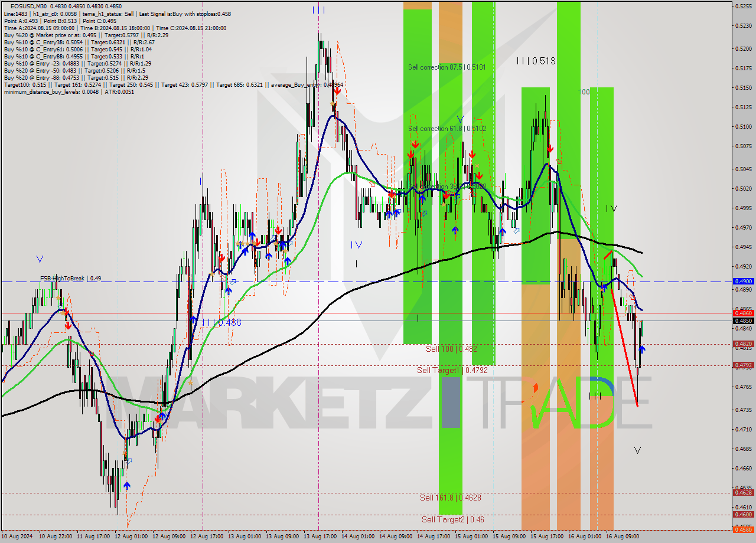Screen dimensions: 756x543
Task: Click the 'Buy %10 @ C_Entry38: 0.5054' line
Action: click(79, 42)
